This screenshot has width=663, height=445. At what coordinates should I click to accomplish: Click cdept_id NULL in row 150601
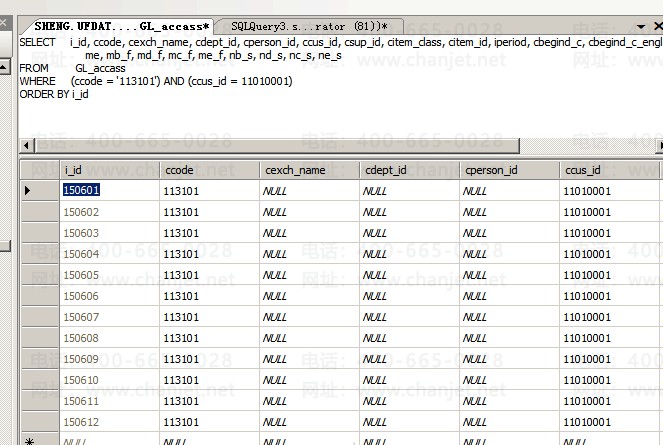(409, 191)
